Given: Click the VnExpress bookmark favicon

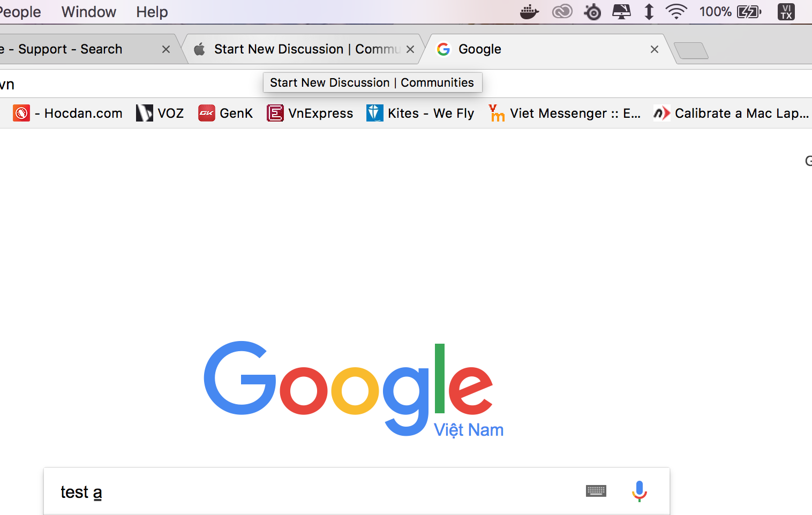Looking at the screenshot, I should pos(275,113).
